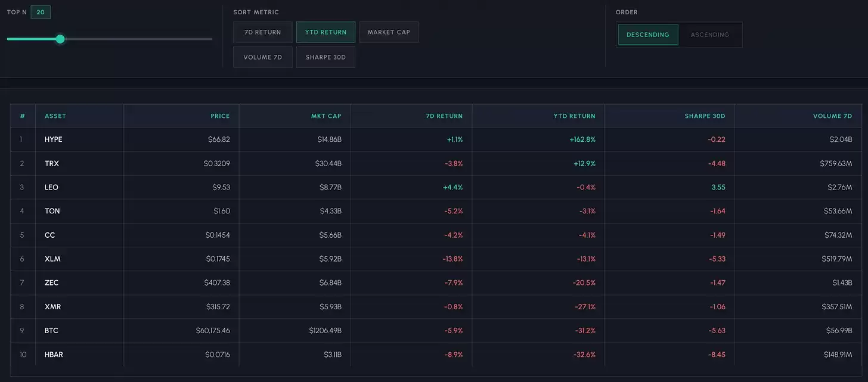868x382 pixels.
Task: Sort by the Price column header
Action: (x=220, y=116)
